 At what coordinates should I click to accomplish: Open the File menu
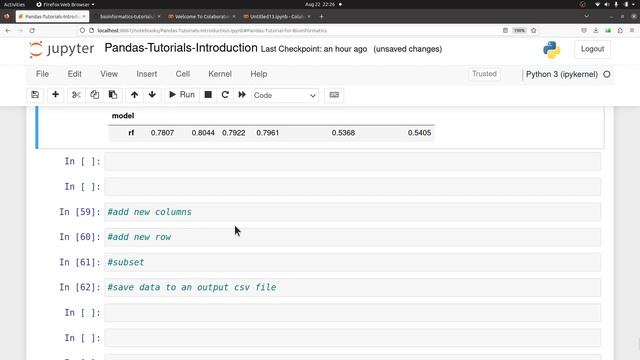[x=42, y=74]
